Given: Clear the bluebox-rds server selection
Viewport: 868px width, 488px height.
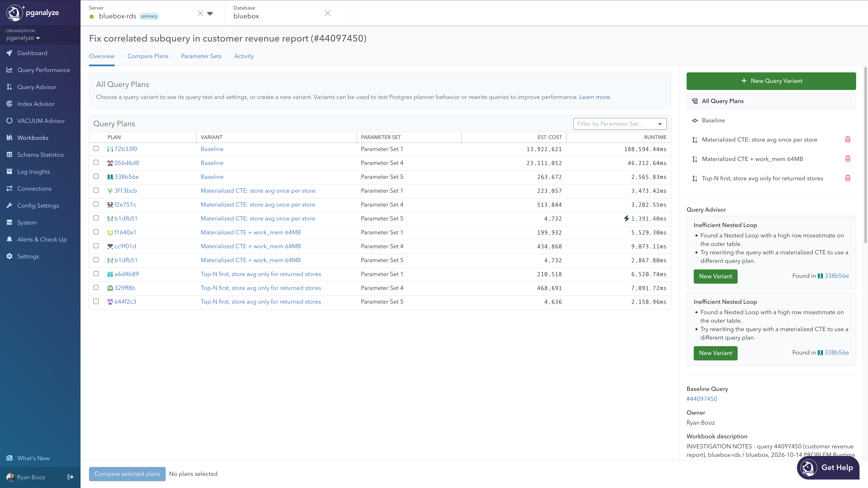Looking at the screenshot, I should [x=201, y=13].
